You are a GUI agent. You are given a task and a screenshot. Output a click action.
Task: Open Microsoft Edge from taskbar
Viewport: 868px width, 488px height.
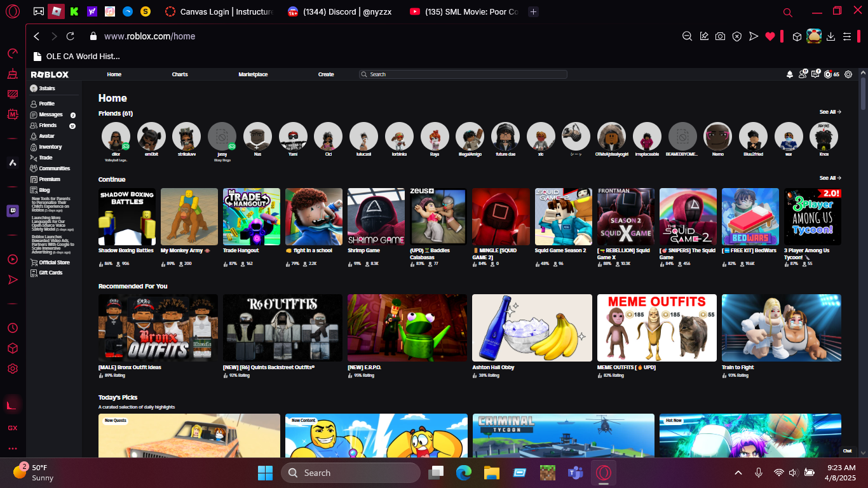[464, 473]
